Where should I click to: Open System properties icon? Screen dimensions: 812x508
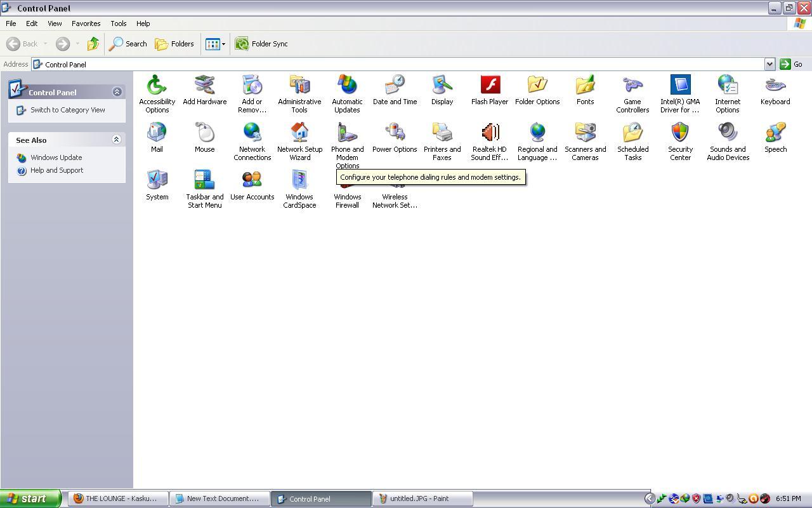pyautogui.click(x=157, y=180)
